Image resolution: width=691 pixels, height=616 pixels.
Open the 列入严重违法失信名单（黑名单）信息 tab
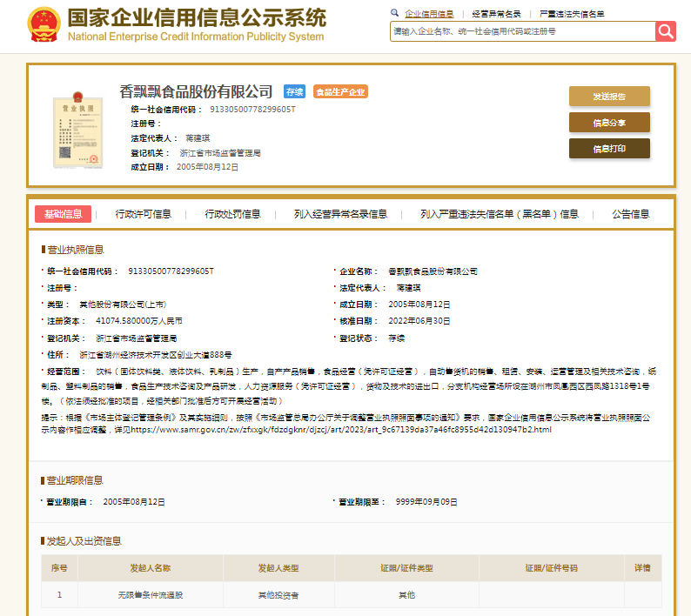[499, 214]
